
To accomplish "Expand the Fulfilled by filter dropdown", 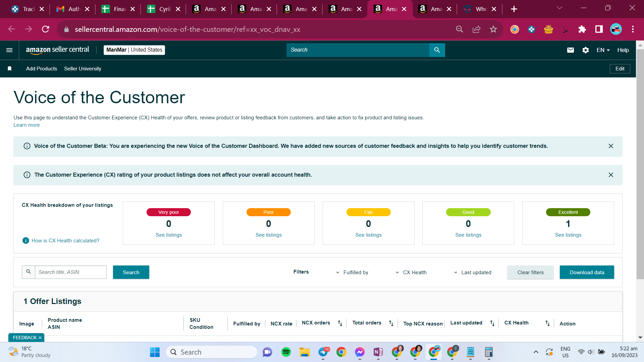I will click(x=352, y=273).
